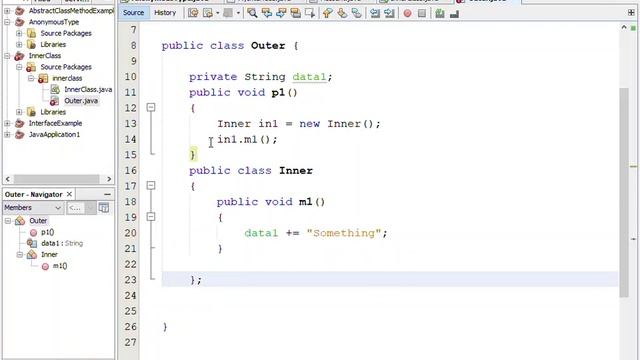Screen dimensions: 640x360
Task: Select innerclass package row
Action: [x=67, y=78]
